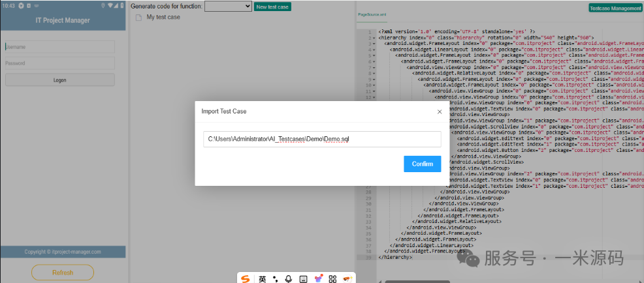Click the location icon in phone status bar

(103, 6)
